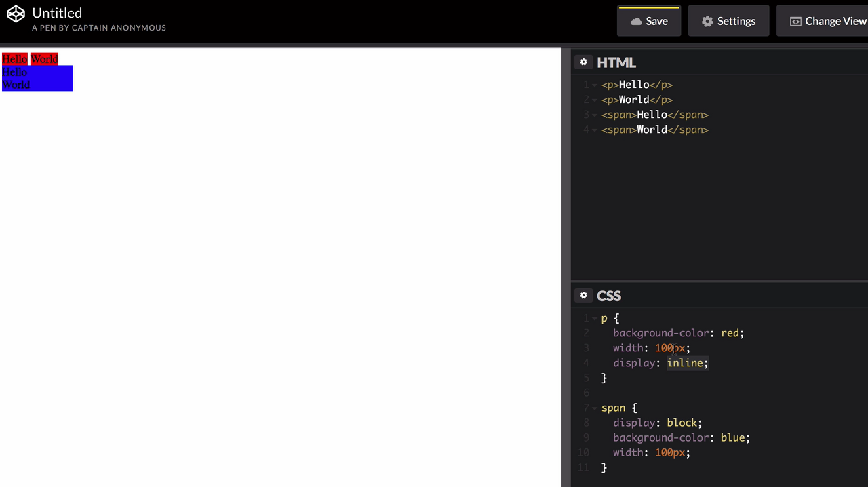The width and height of the screenshot is (868, 487).
Task: Click the 'span {' selector line
Action: (x=620, y=408)
